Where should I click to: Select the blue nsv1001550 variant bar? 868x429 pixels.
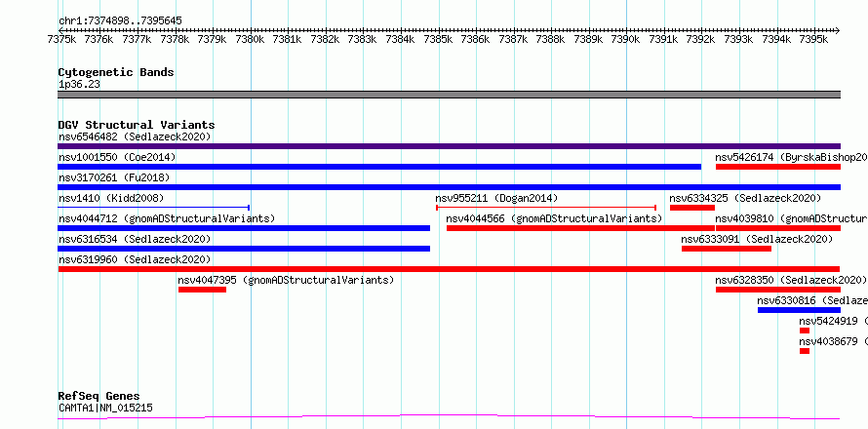pyautogui.click(x=379, y=167)
